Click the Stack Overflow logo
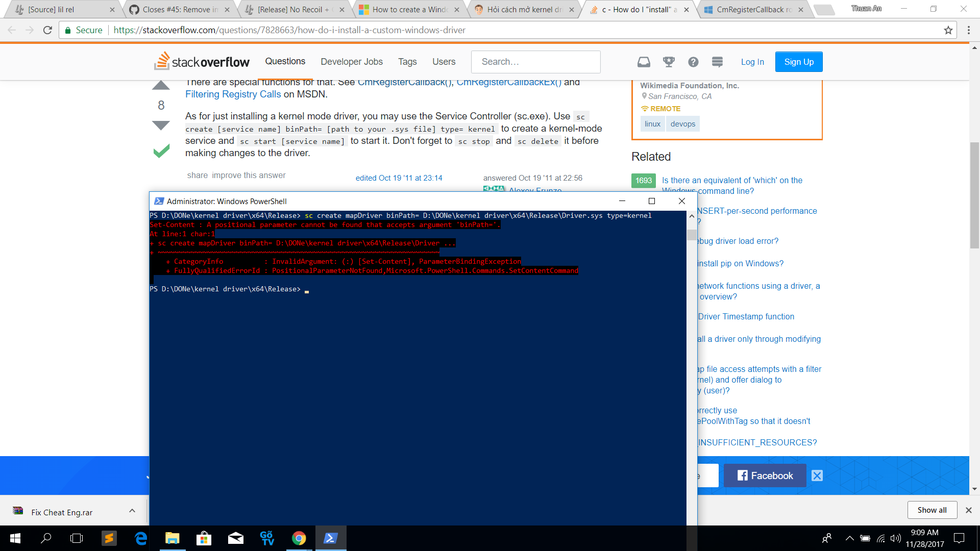The height and width of the screenshot is (551, 980). (x=202, y=61)
